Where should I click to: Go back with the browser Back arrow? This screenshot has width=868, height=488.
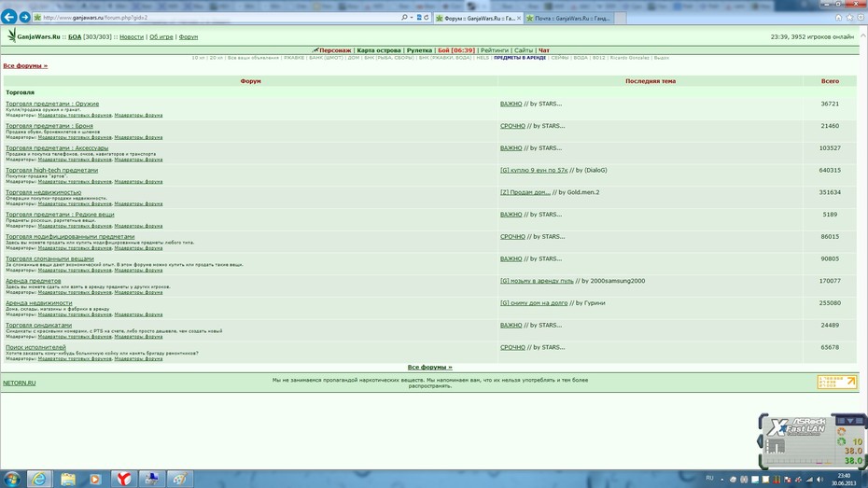click(8, 17)
